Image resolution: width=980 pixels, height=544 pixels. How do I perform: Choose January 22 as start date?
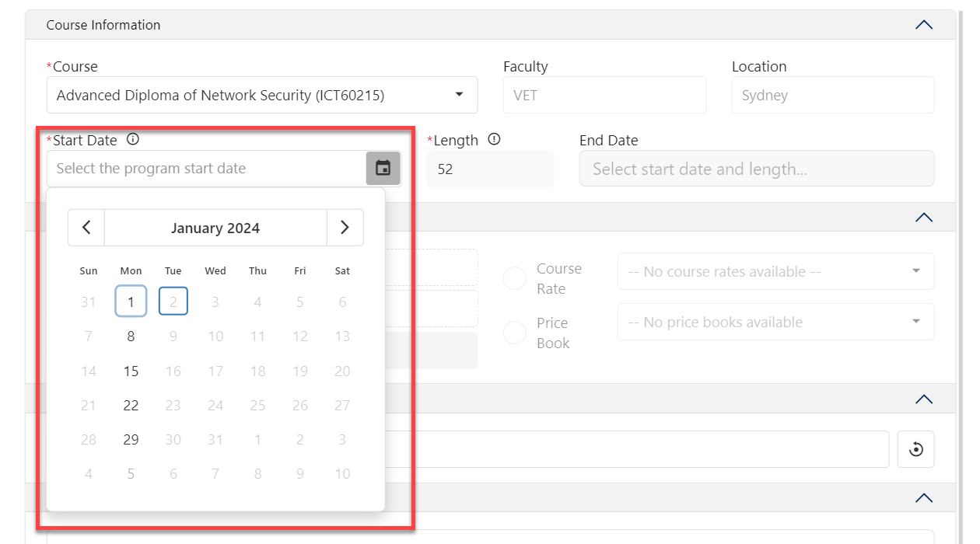pos(131,406)
